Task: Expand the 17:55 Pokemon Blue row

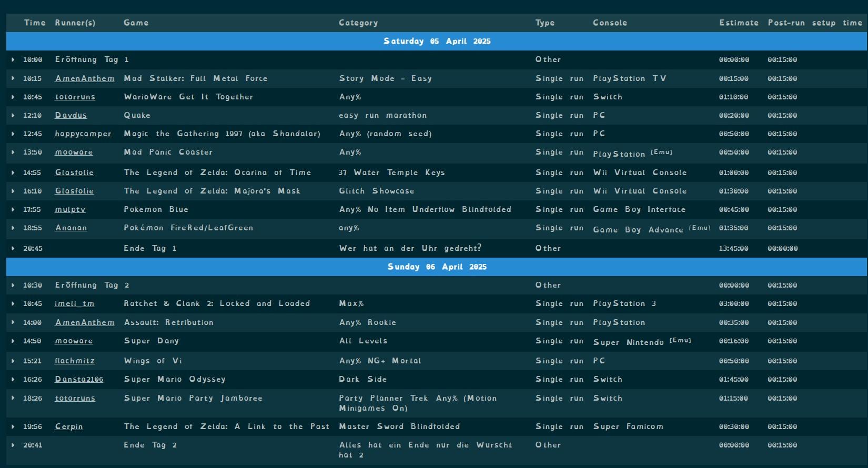Action: [x=13, y=209]
